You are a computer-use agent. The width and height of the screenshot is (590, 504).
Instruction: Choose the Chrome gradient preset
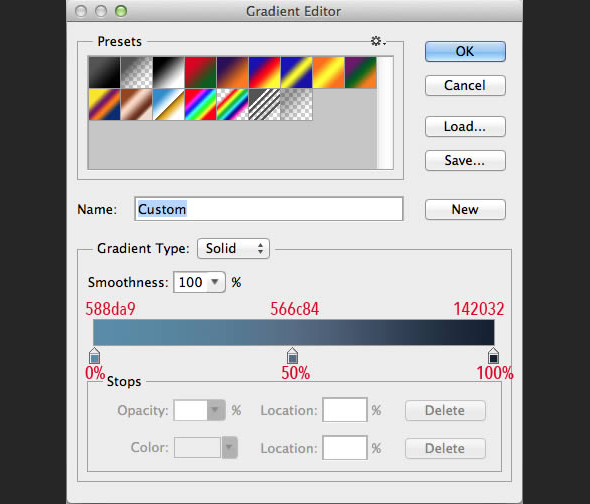(x=169, y=105)
